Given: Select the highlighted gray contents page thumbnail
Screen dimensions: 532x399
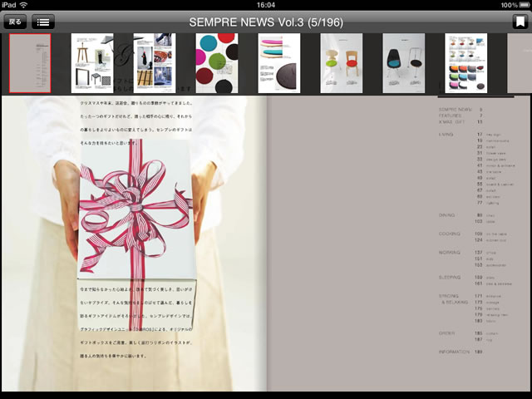Looking at the screenshot, I should [30, 63].
